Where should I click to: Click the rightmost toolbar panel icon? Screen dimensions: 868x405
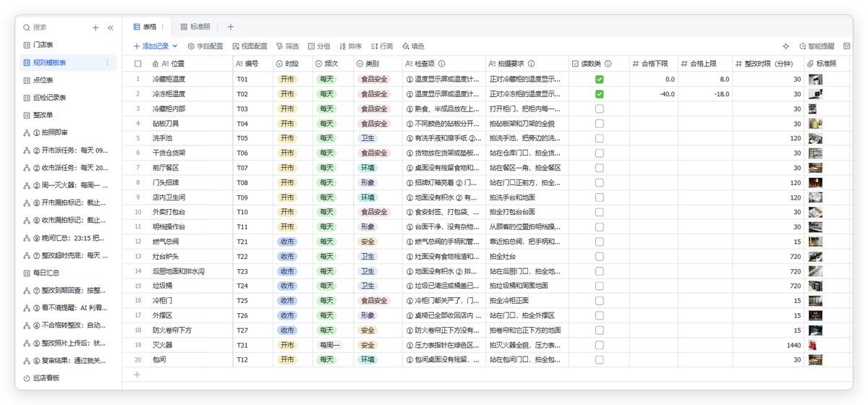(x=847, y=46)
